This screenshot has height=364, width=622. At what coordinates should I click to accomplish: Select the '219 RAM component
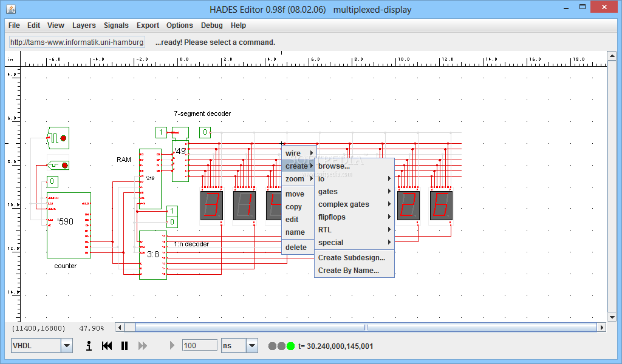151,179
